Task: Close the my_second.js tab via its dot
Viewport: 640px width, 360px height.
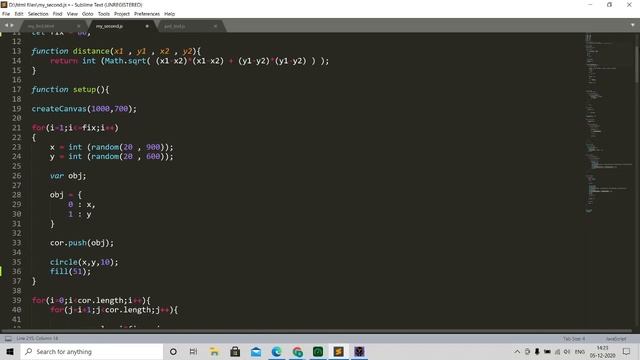Action: 147,26
